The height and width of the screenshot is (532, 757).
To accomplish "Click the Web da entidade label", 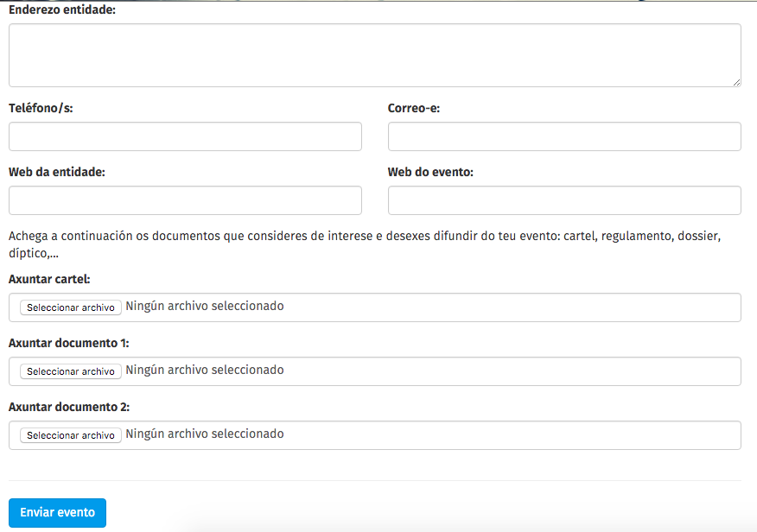I will point(55,172).
